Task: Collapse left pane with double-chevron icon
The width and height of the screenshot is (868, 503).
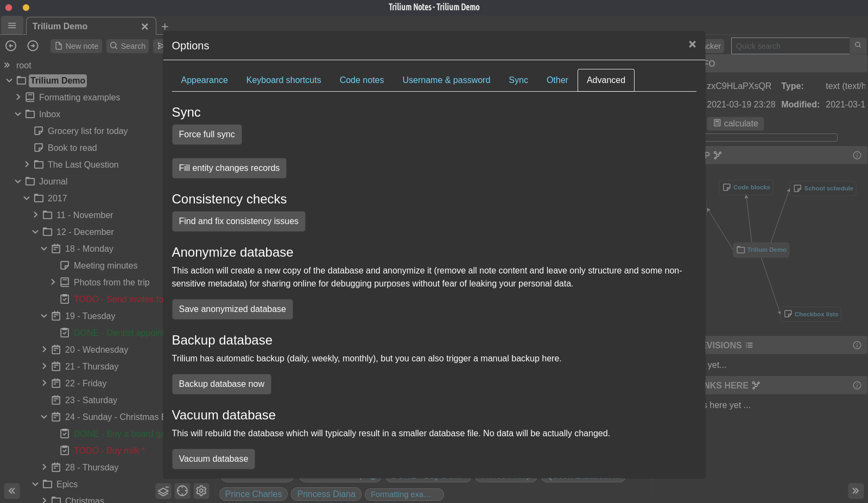Action: pyautogui.click(x=12, y=491)
